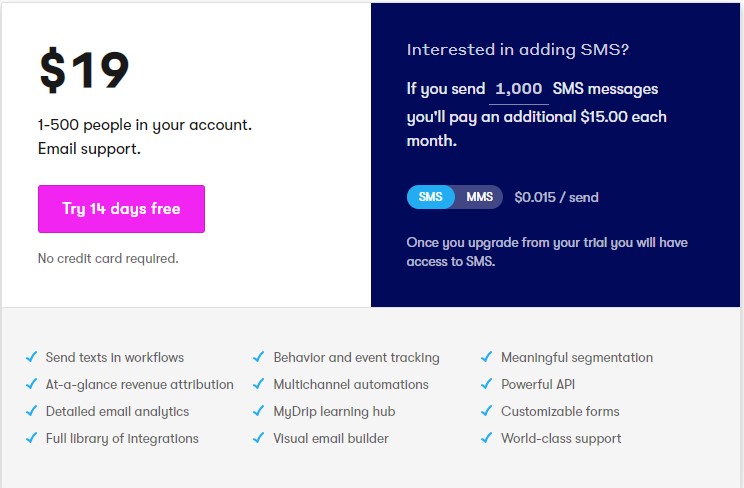Click the $19 price heading

[x=84, y=70]
